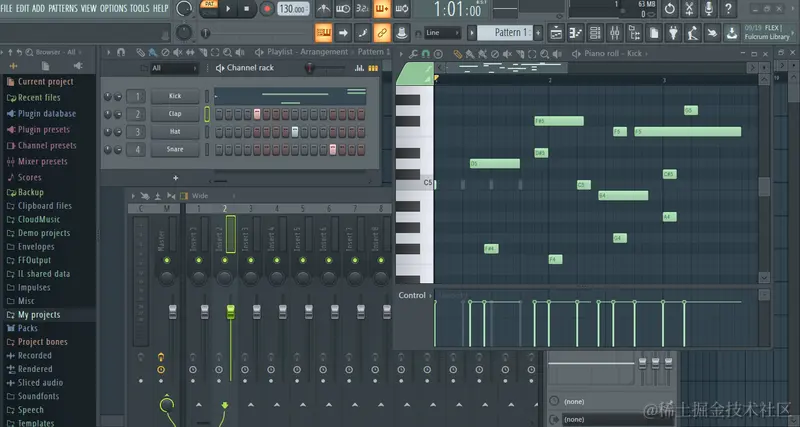Toggle the Master track mute LED
This screenshot has height=427, width=800.
click(166, 260)
